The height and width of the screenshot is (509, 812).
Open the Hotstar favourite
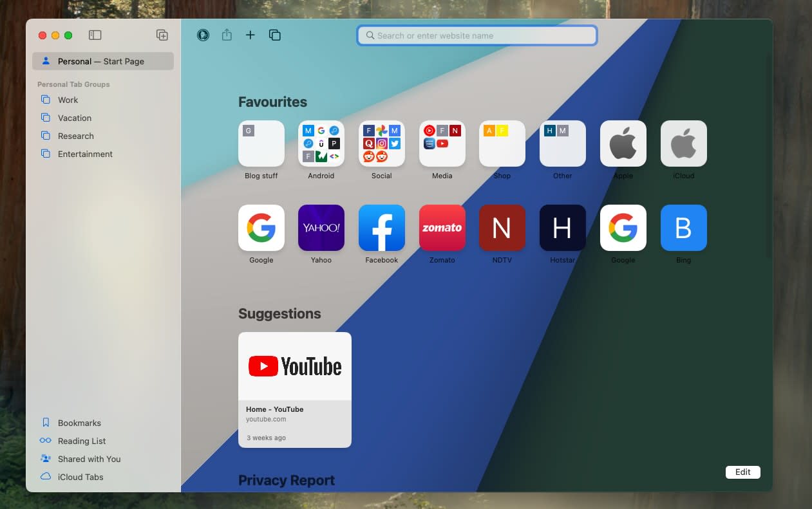[563, 228]
